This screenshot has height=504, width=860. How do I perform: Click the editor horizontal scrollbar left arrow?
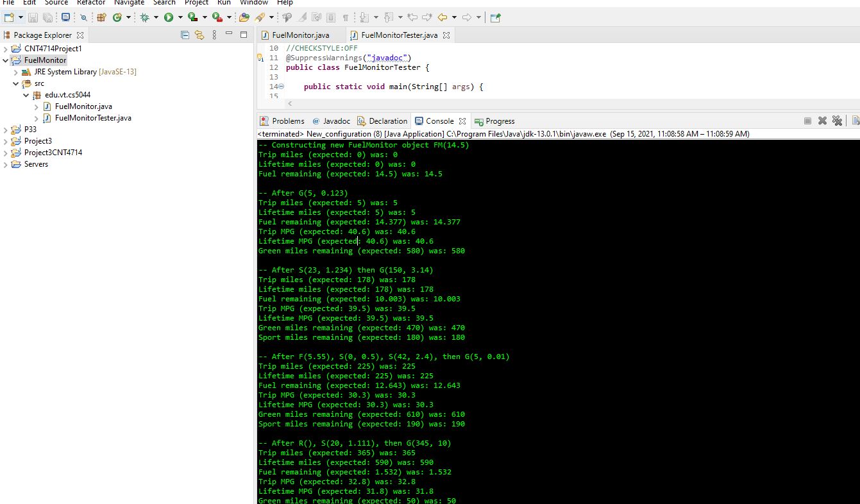(x=290, y=103)
